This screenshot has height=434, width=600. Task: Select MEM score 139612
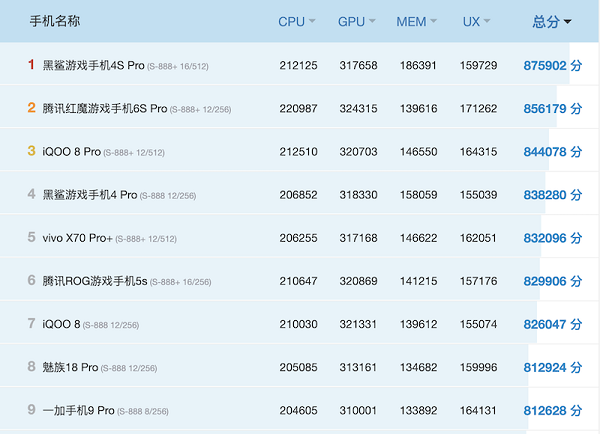[x=418, y=325]
